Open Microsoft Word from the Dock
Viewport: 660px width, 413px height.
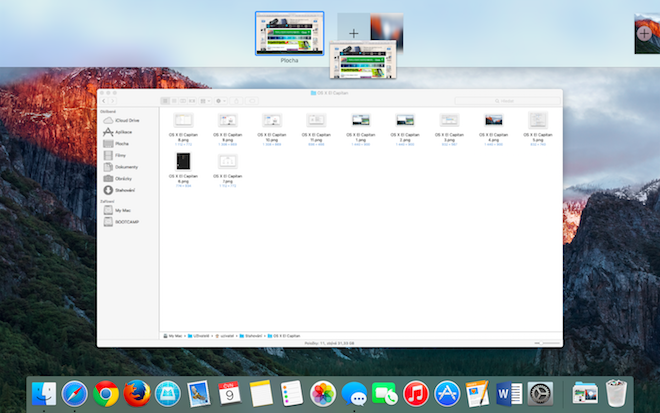pyautogui.click(x=508, y=394)
